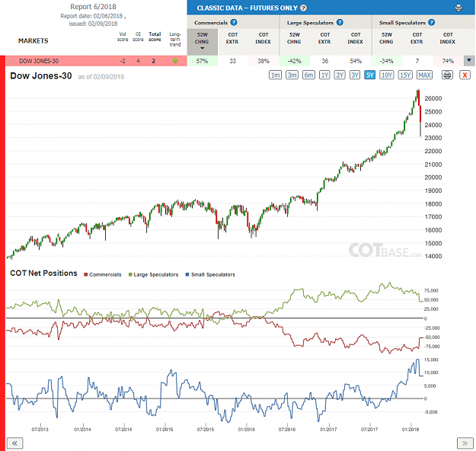Screen dimensions: 476x451
Task: Select the 6m time range
Action: [x=308, y=75]
